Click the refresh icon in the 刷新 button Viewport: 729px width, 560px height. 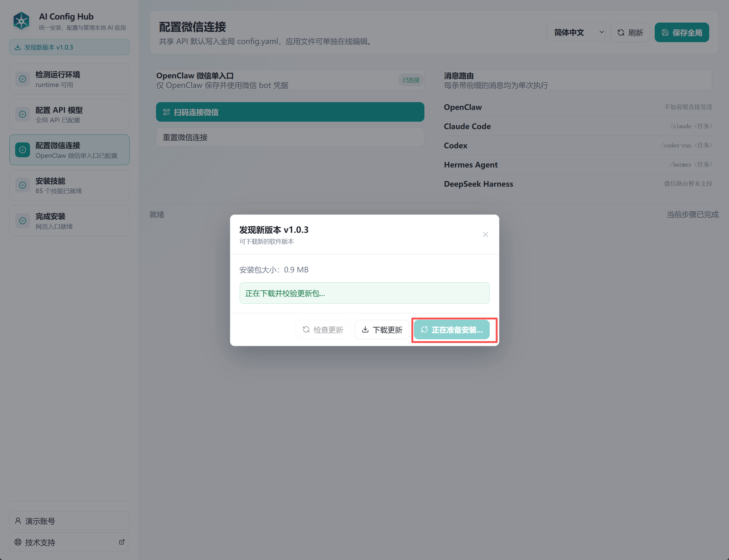click(x=621, y=33)
